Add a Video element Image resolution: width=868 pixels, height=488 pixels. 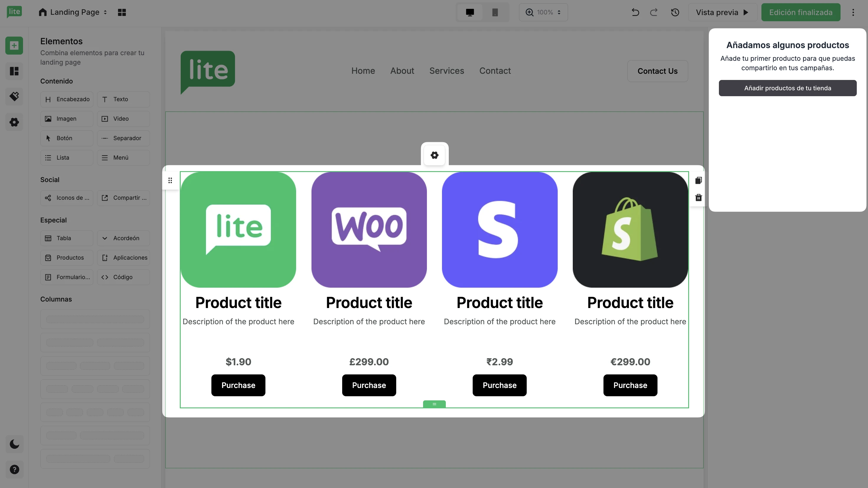tap(123, 119)
